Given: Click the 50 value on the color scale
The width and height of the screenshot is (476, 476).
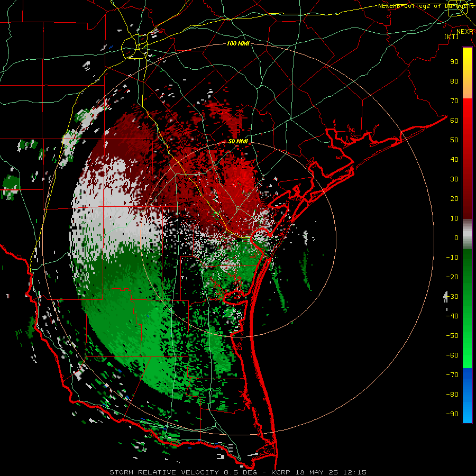Looking at the screenshot, I should tap(454, 140).
